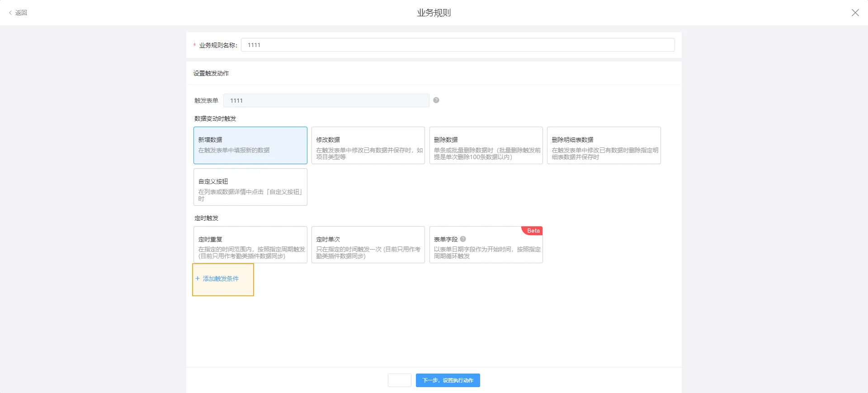Choose the 删除明细表数据 trigger card
The height and width of the screenshot is (393, 868).
coord(604,145)
